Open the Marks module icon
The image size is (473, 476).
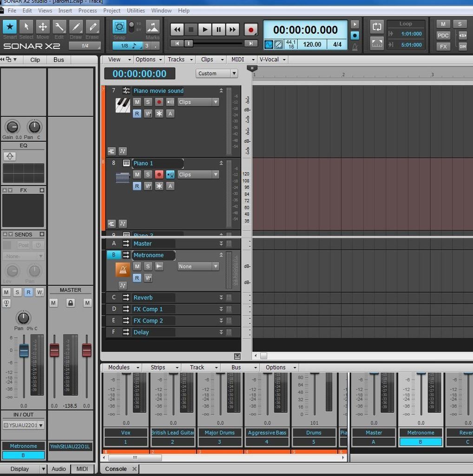coord(152,27)
